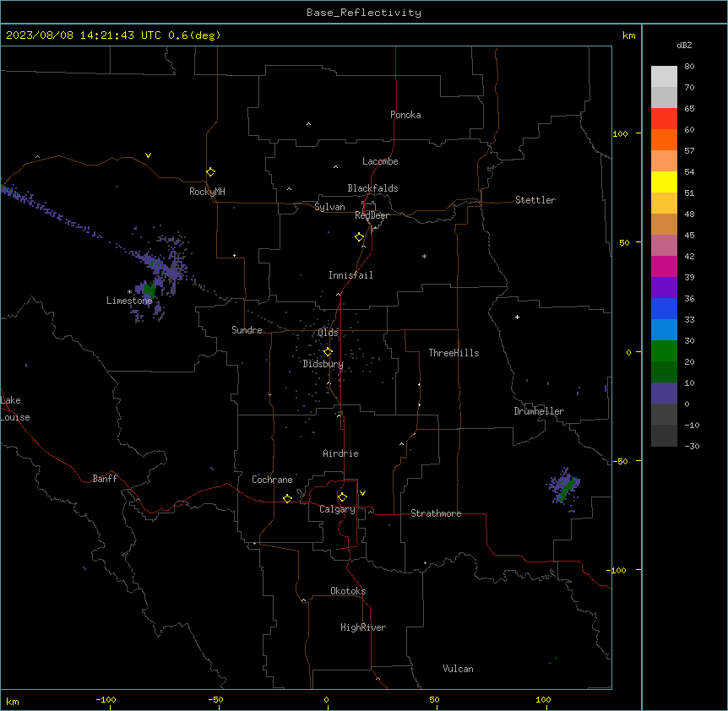Click the RedDeer label
728x711 pixels.
(x=372, y=215)
